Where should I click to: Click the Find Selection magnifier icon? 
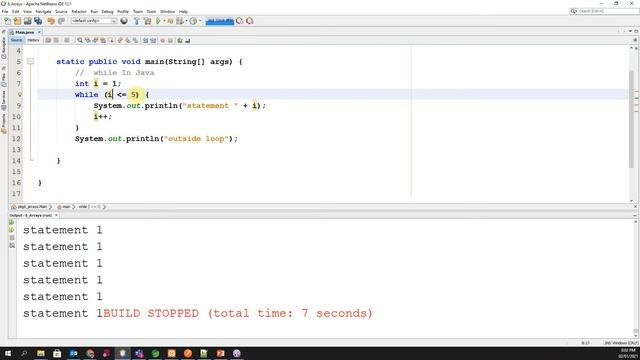pos(80,40)
